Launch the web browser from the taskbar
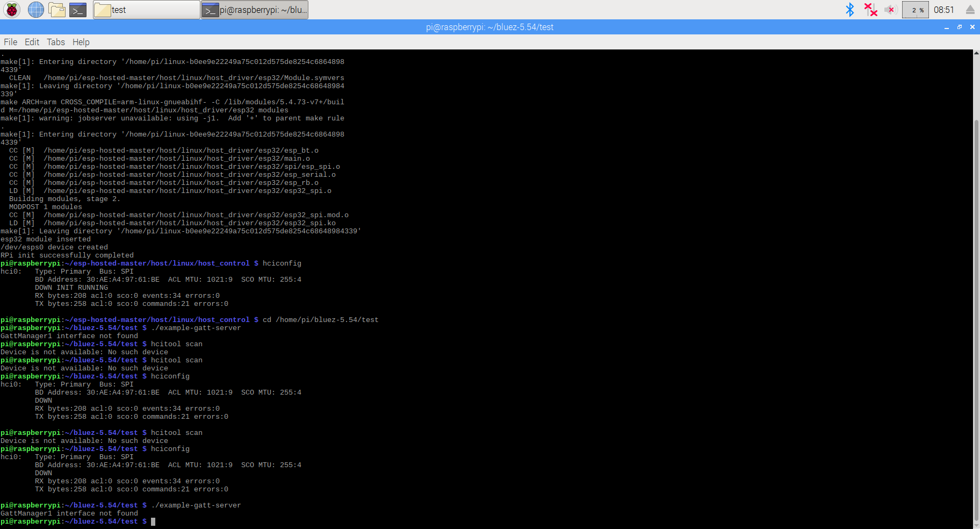This screenshot has height=529, width=980. pos(35,9)
